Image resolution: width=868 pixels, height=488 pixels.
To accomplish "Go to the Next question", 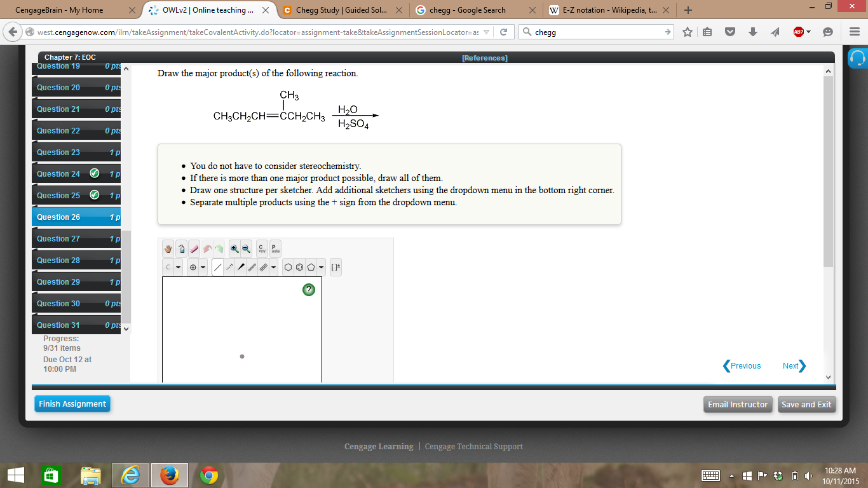I will pyautogui.click(x=794, y=366).
